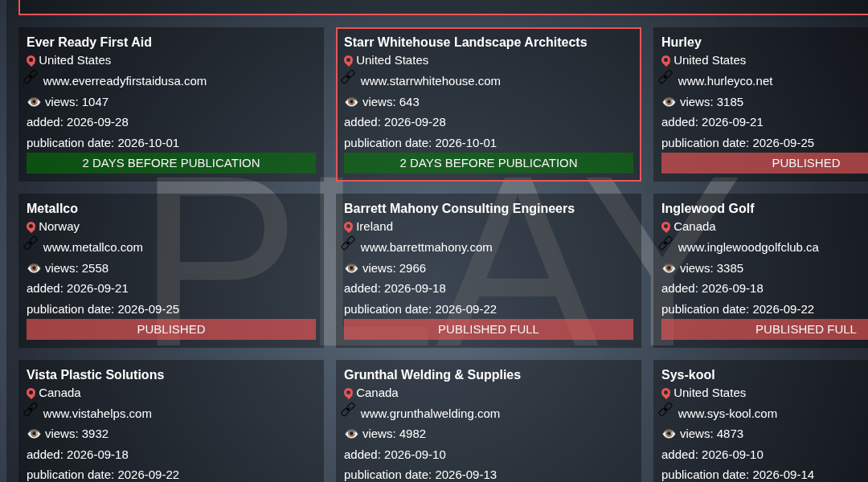Click the PUBLISHED bar on the Hurley card
Image resolution: width=868 pixels, height=482 pixels.
tap(764, 163)
